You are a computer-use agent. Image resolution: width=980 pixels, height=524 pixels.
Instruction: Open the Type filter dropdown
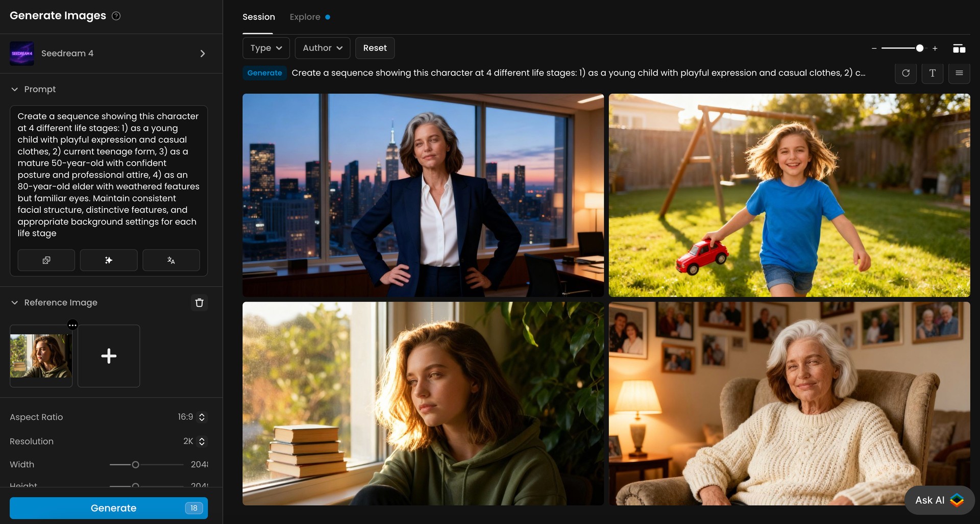(266, 48)
